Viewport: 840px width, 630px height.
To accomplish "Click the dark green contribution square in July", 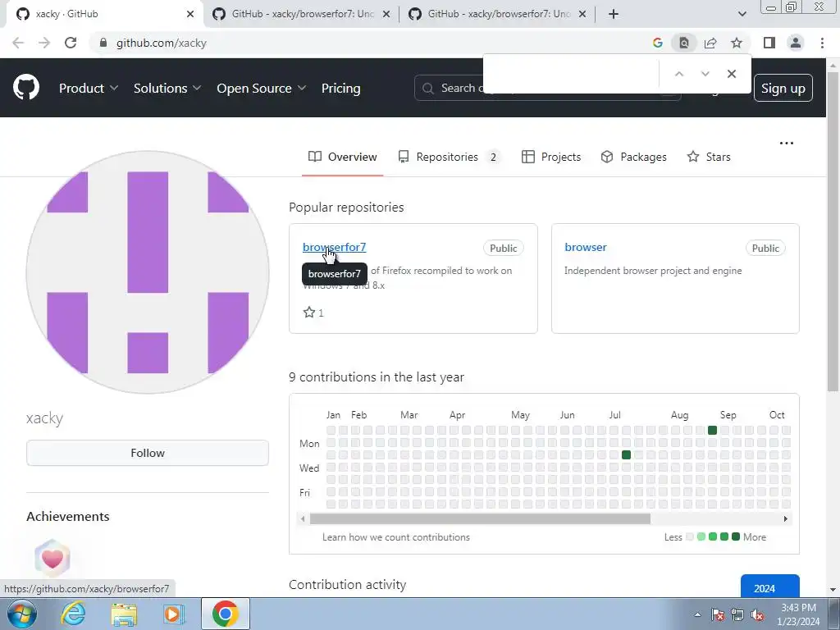I will [626, 454].
